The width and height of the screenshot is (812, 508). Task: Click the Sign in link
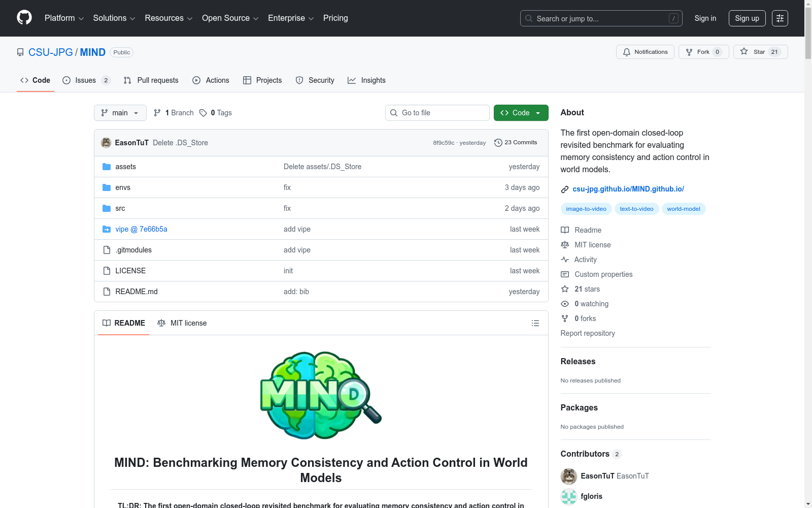point(705,18)
